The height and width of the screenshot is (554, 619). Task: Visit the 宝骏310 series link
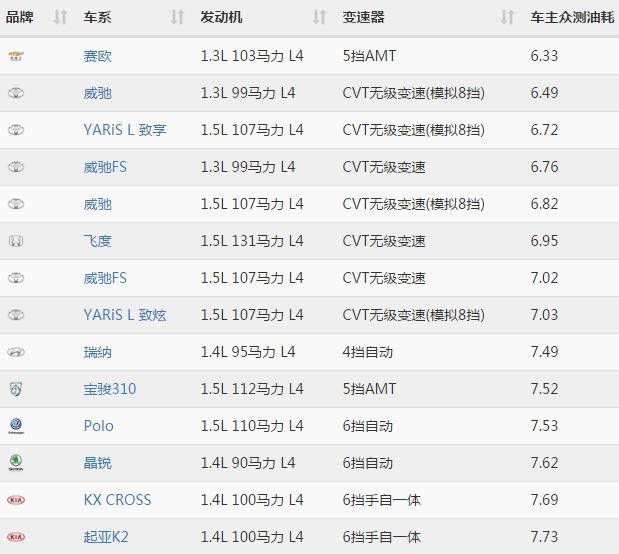coord(110,389)
